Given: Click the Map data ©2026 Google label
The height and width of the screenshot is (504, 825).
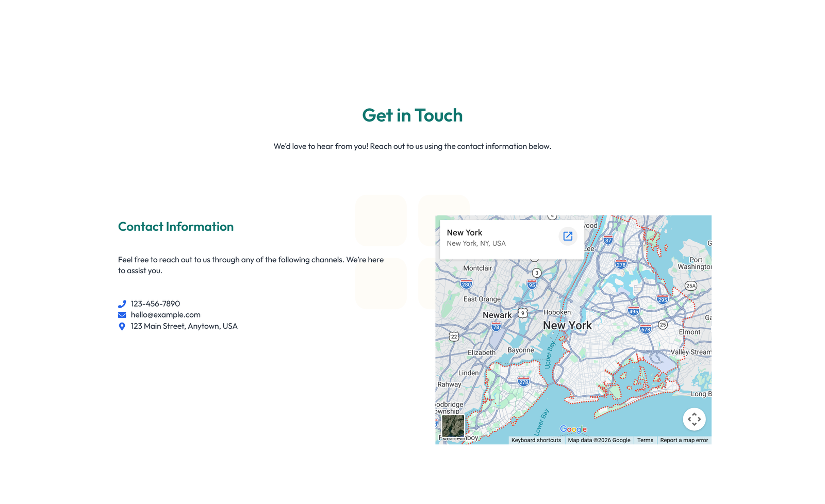Looking at the screenshot, I should tap(599, 440).
